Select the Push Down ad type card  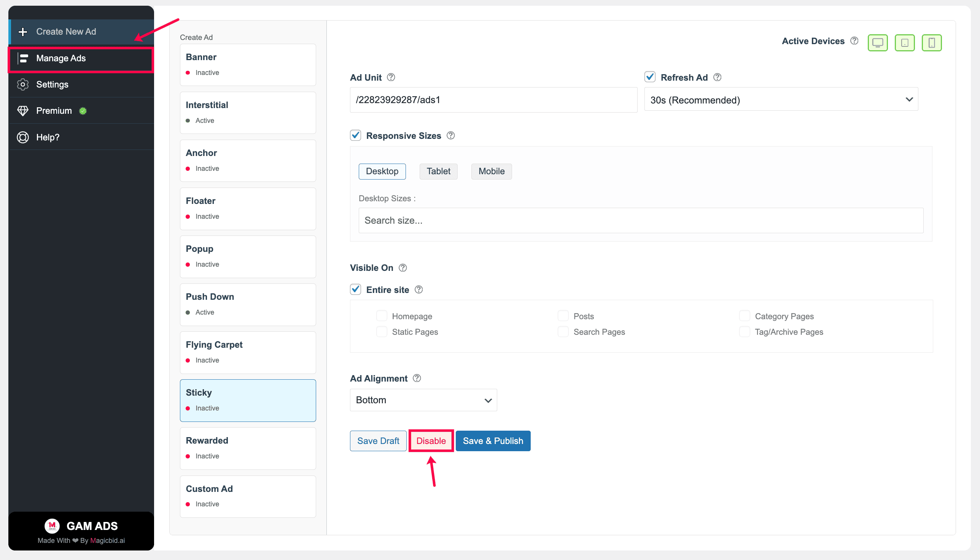[x=248, y=305]
